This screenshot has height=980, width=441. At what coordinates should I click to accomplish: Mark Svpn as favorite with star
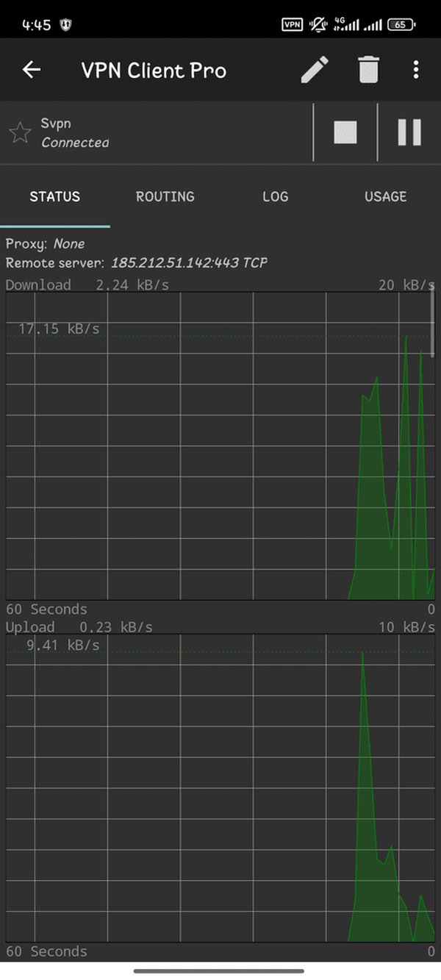pos(20,133)
